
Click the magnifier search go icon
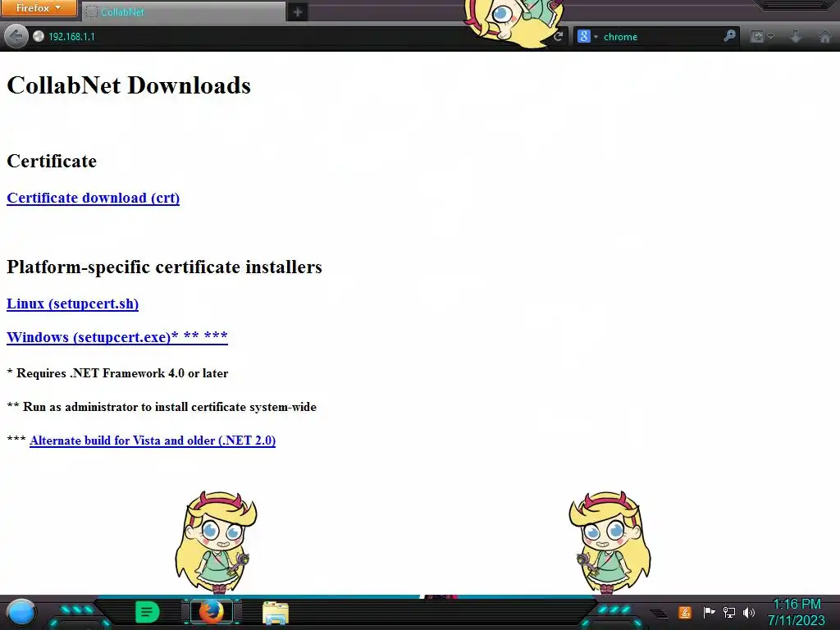point(729,36)
